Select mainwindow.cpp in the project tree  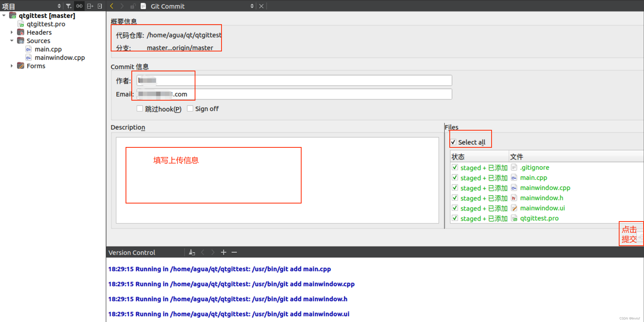pos(60,57)
